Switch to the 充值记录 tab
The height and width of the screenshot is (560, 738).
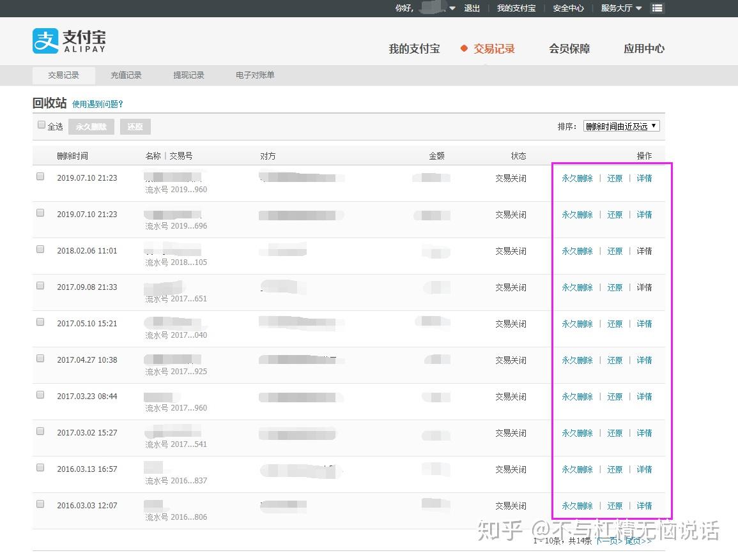126,75
